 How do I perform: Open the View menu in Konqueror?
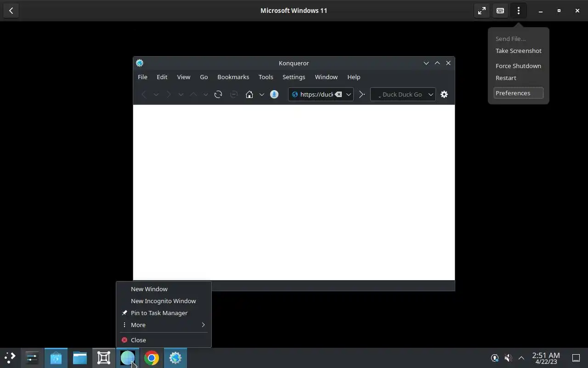click(184, 77)
